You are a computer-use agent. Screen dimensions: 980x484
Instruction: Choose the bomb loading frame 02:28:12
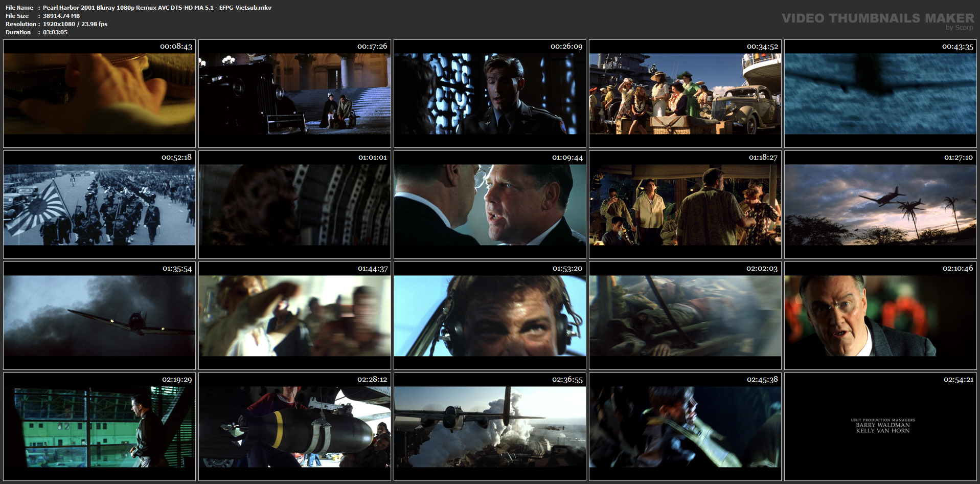tap(294, 427)
